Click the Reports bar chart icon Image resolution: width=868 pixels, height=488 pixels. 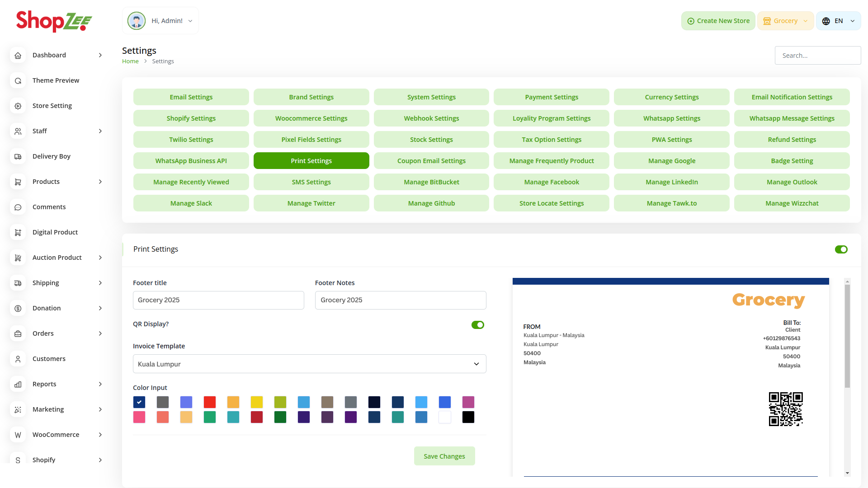[18, 384]
